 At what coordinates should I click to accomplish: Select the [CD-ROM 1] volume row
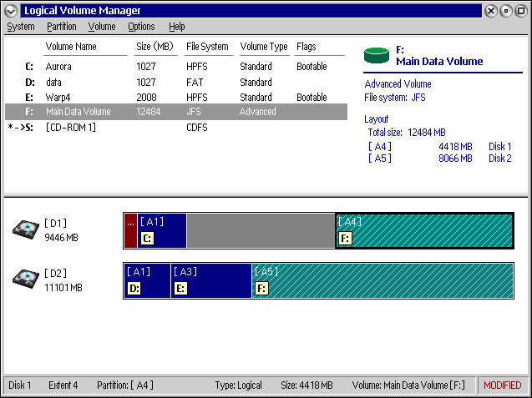pos(176,128)
